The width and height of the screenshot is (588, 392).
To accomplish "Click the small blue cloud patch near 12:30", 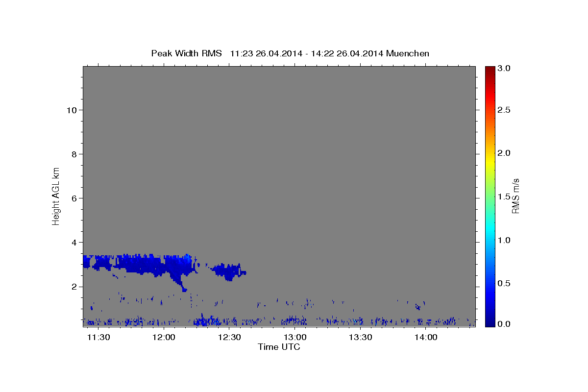I will 228,271.
